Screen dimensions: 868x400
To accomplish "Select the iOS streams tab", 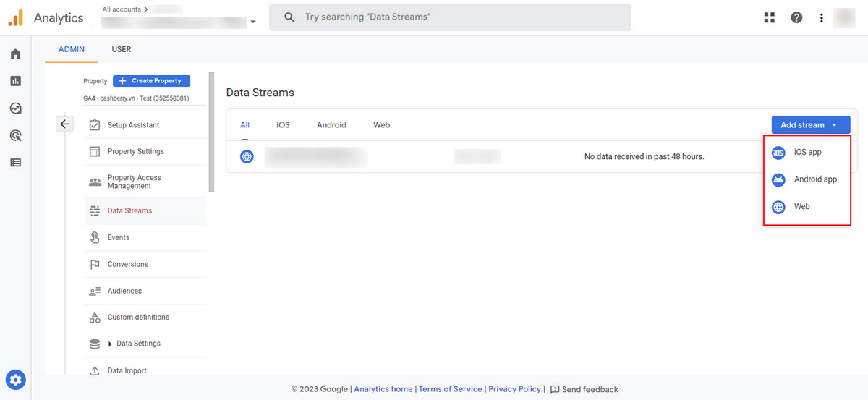I will (x=283, y=125).
